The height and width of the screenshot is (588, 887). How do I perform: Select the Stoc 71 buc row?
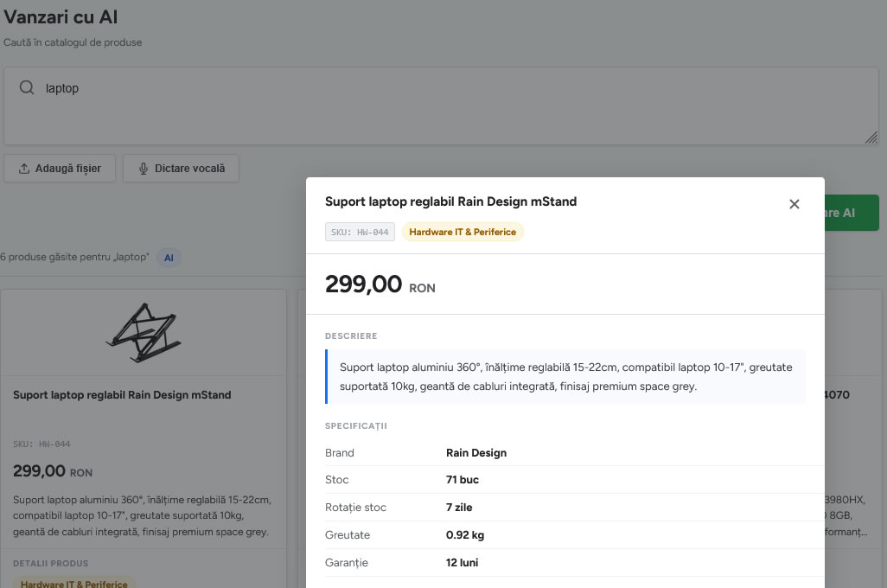(574, 480)
